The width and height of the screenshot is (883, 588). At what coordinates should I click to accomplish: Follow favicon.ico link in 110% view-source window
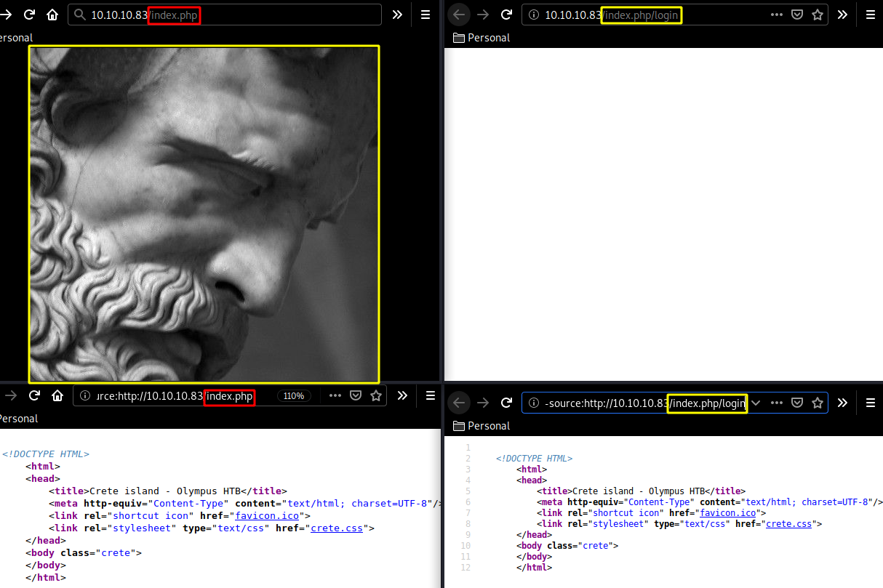click(x=267, y=515)
